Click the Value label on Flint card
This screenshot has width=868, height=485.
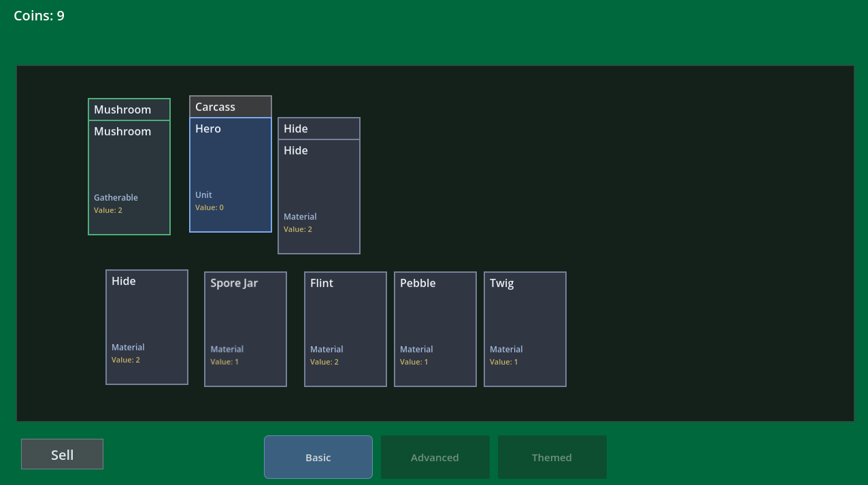[x=324, y=362]
